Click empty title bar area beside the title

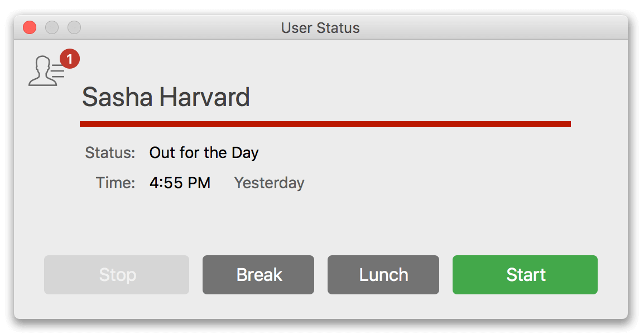[x=493, y=27]
